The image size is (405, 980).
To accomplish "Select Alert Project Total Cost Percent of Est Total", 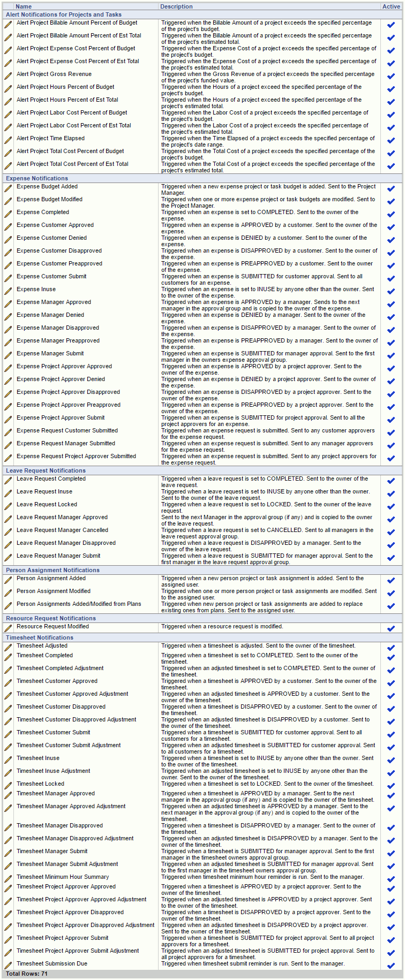I will pyautogui.click(x=72, y=164).
